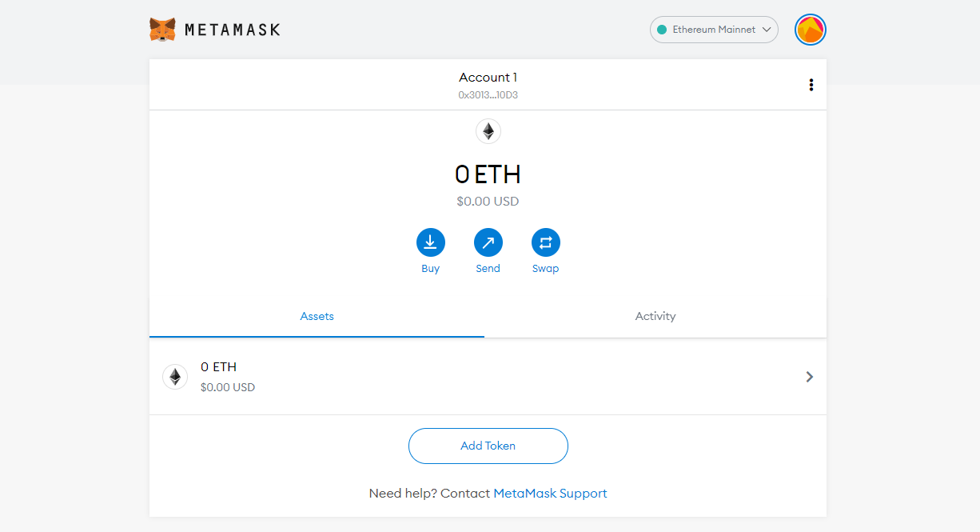Select the 0 ETH row in the assets list
This screenshot has width=980, height=532.
click(x=488, y=376)
